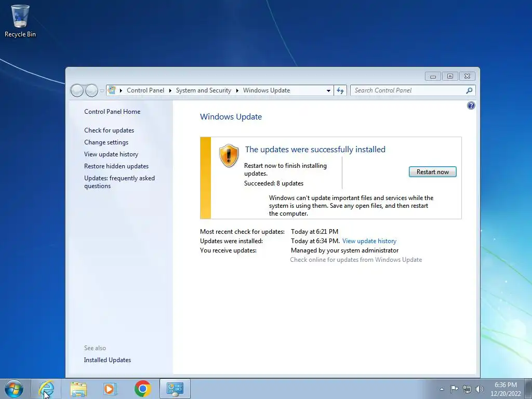Go back with the navigation arrow
Viewport: 532px width, 399px height.
[77, 90]
